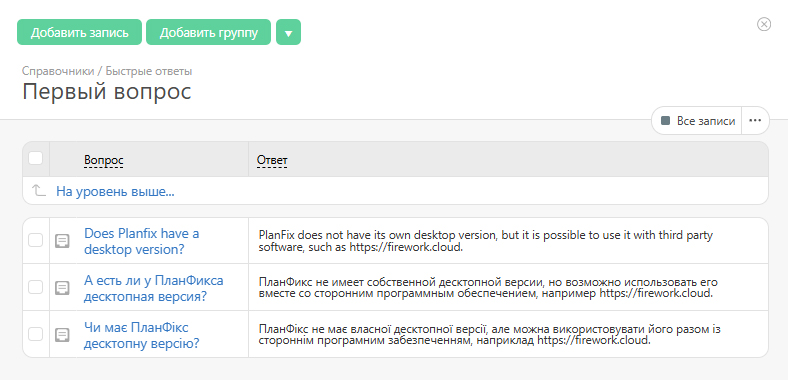788x380 pixels.
Task: Toggle the select-all checkbox in the table header
Action: point(35,158)
